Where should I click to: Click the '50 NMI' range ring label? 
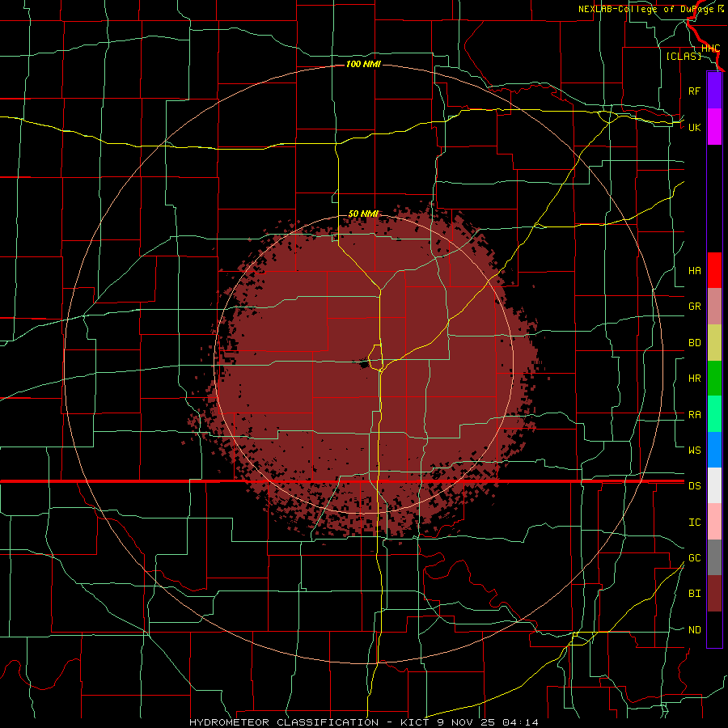[363, 214]
